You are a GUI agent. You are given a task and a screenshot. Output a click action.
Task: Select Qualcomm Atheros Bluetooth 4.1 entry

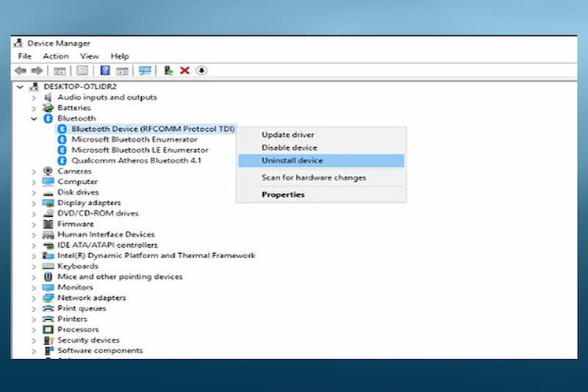pos(136,160)
